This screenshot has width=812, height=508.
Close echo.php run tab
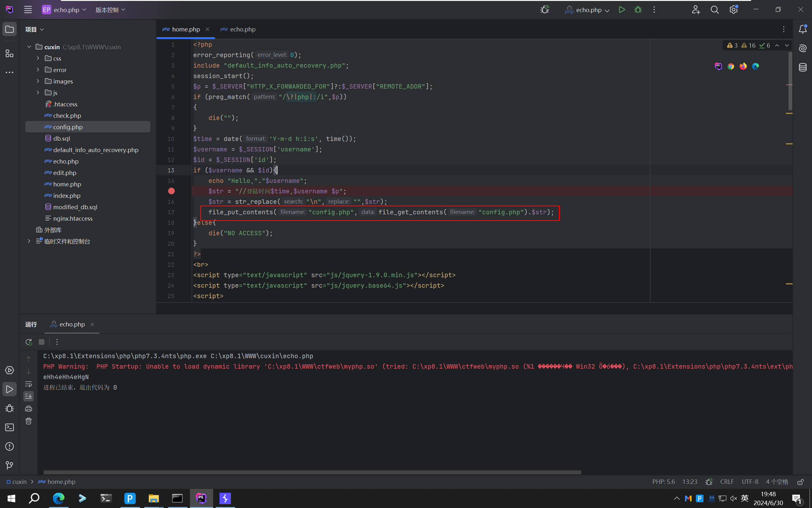pyautogui.click(x=92, y=324)
